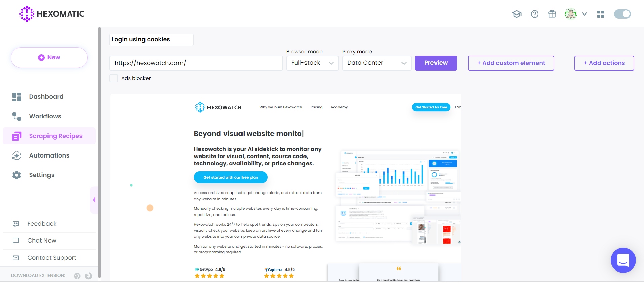Click the user avatar picture
This screenshot has width=644, height=284.
(571, 14)
